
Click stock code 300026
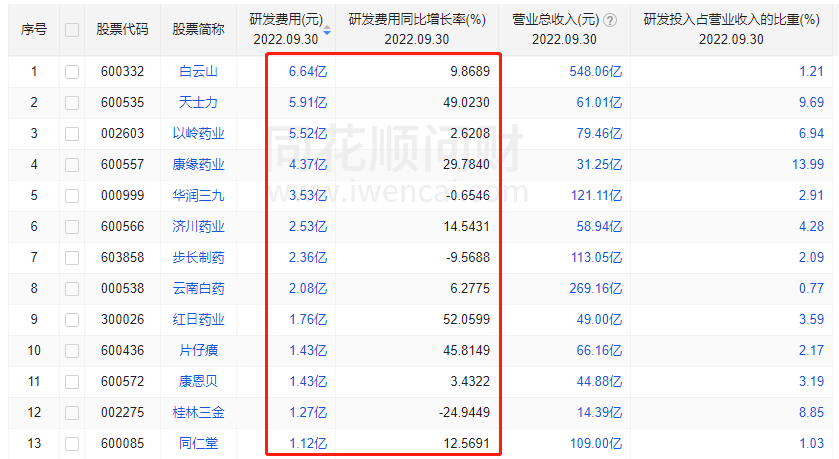(x=122, y=320)
